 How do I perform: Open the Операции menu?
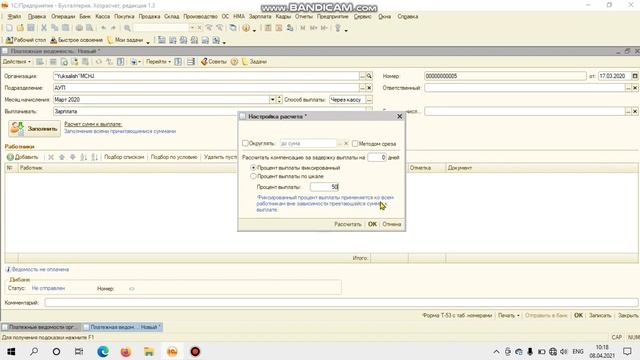click(63, 16)
